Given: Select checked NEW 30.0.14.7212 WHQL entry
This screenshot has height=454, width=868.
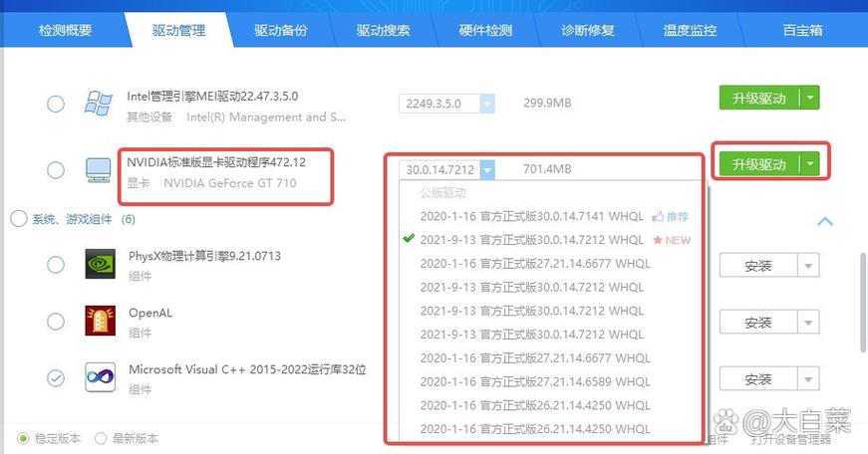Looking at the screenshot, I should tap(531, 240).
